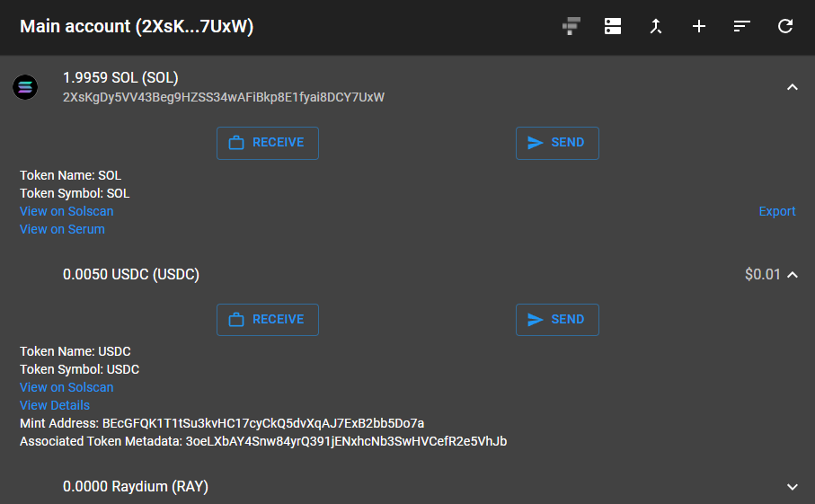This screenshot has width=815, height=504.
Task: Click the merge accounts icon
Action: (656, 26)
